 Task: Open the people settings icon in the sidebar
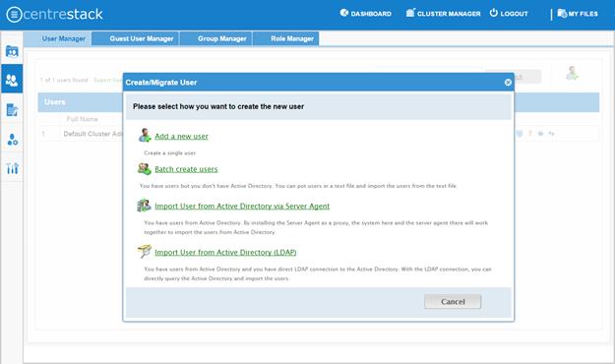[x=12, y=140]
